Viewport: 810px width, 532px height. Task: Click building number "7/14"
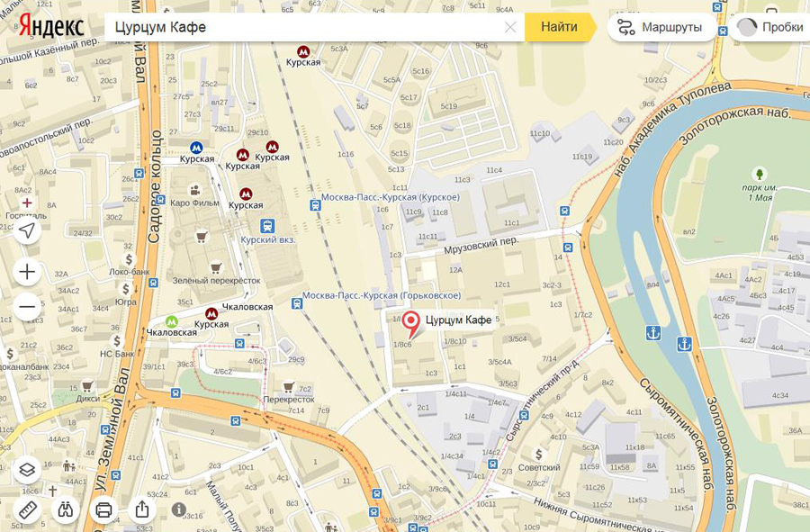550,358
